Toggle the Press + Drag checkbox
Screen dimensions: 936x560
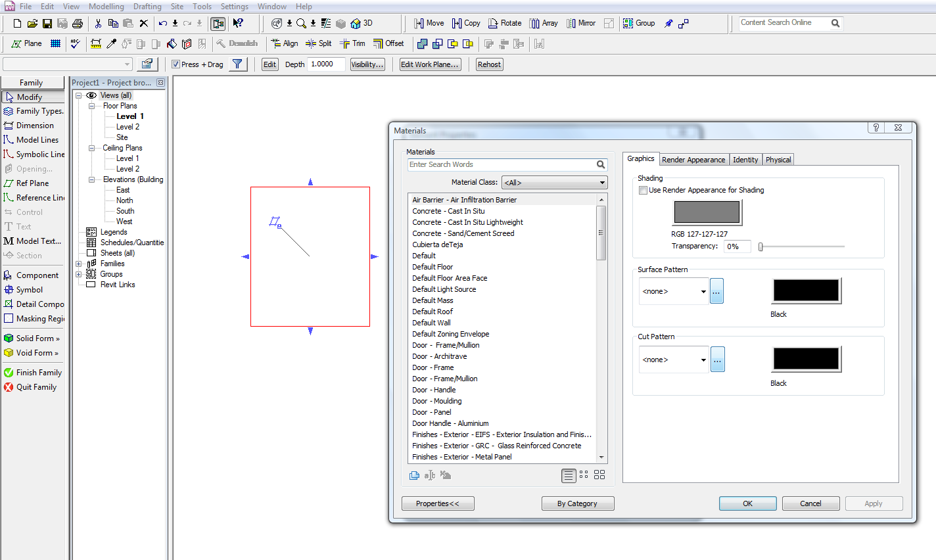[175, 64]
